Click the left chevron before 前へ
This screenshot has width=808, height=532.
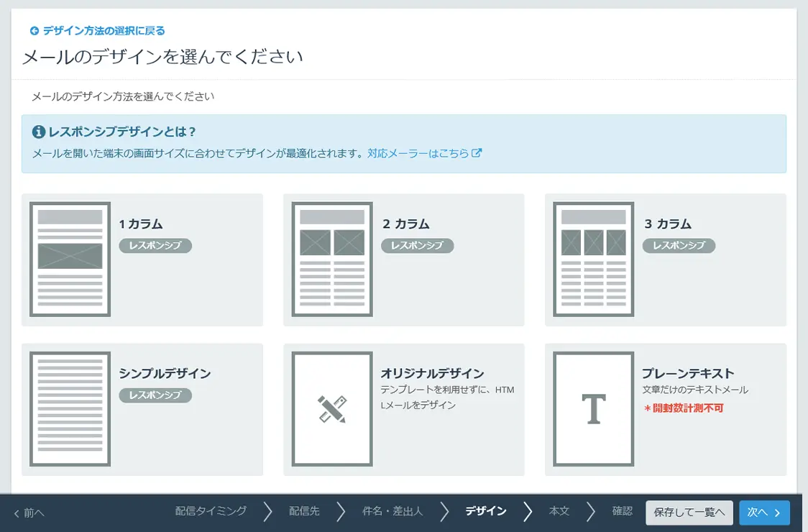point(17,513)
